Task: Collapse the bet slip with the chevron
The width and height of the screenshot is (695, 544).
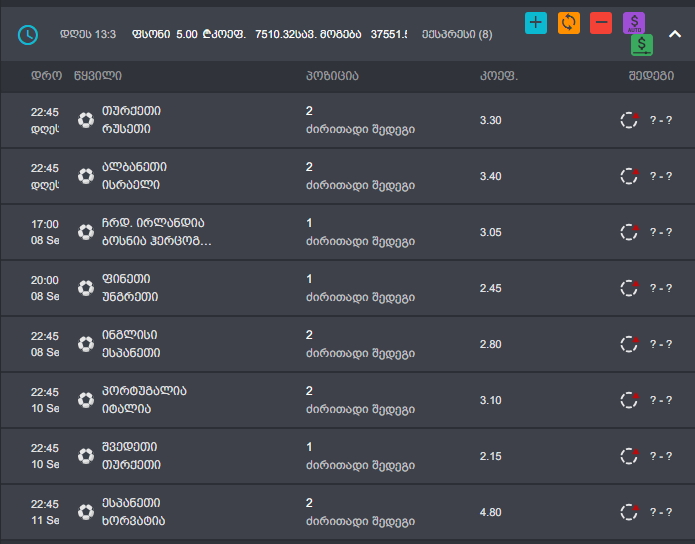Action: tap(675, 34)
